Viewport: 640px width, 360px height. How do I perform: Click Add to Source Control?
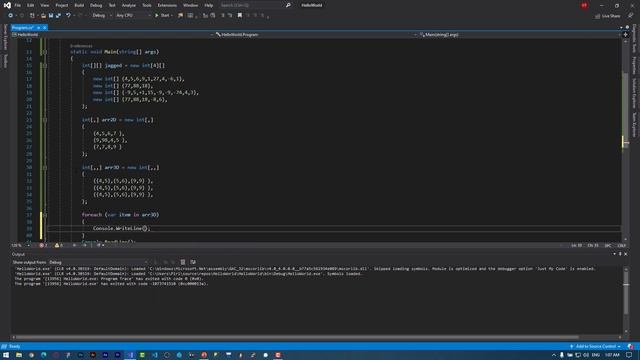click(595, 346)
